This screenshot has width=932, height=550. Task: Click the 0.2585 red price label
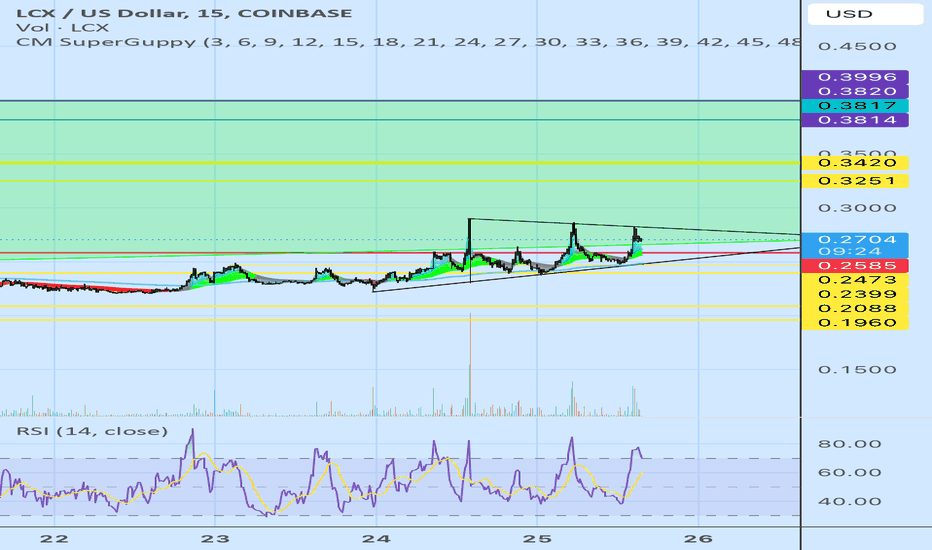click(855, 265)
